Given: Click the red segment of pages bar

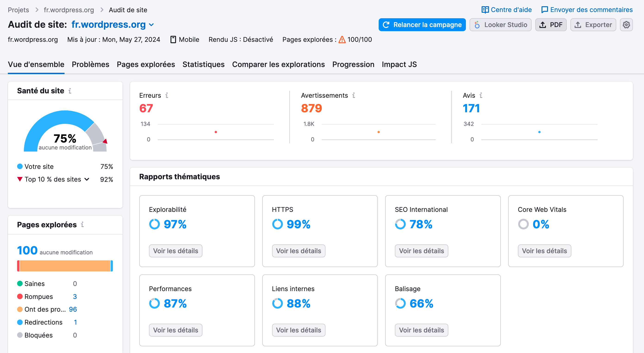Looking at the screenshot, I should [x=18, y=266].
